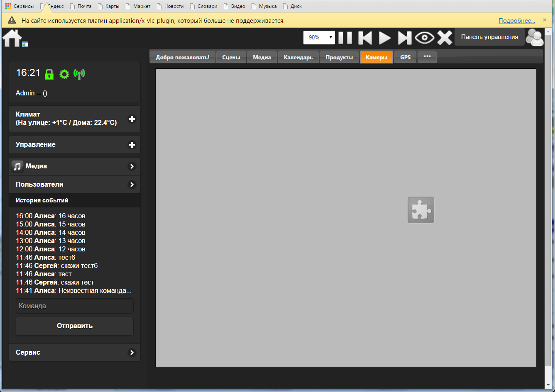Expand the Пользователи panel
The width and height of the screenshot is (555, 392).
tap(132, 185)
